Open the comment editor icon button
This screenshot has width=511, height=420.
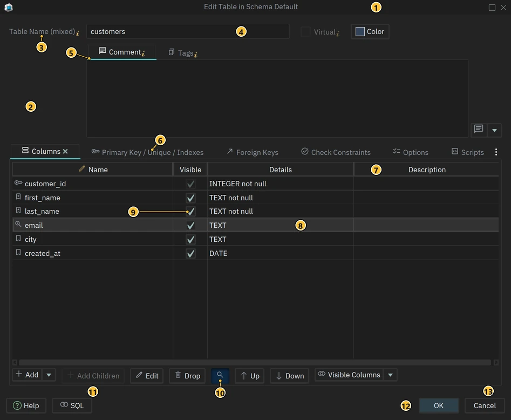[479, 129]
